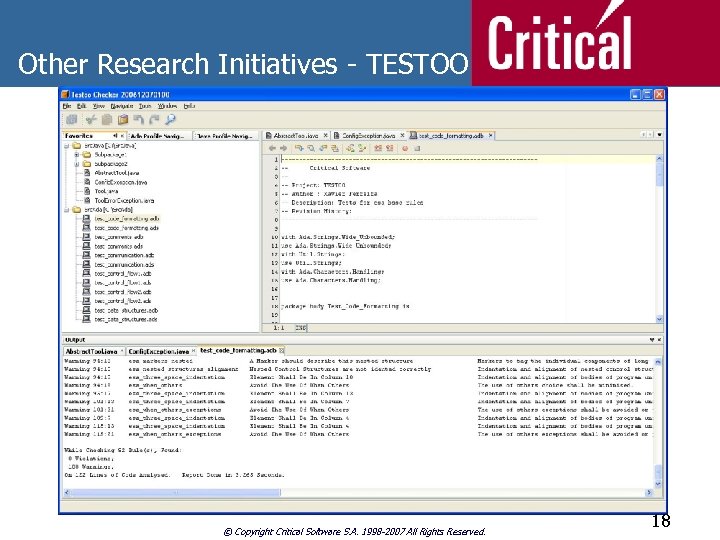The image size is (720, 540).
Task: Click line 18 package body Test_Code_Formatting
Action: (x=345, y=306)
